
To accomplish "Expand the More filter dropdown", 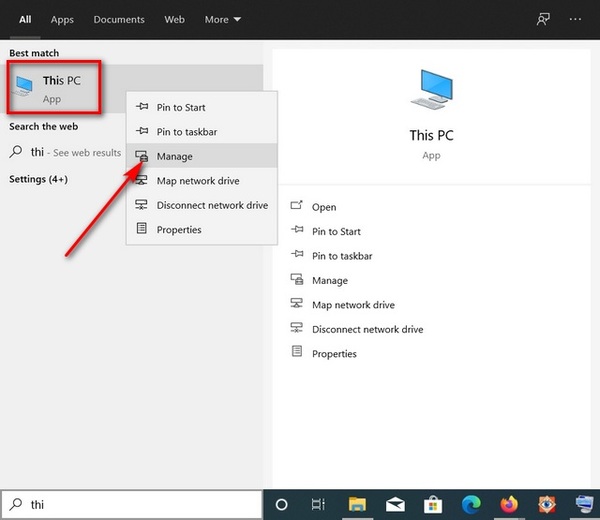I will coord(223,20).
